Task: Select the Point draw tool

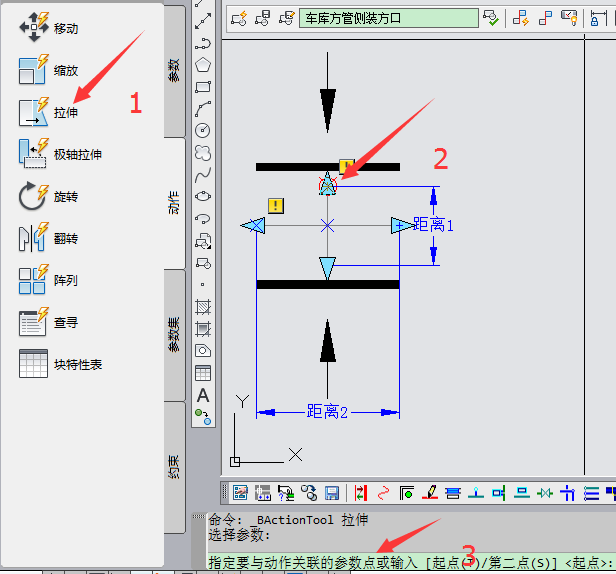Action: click(x=203, y=284)
